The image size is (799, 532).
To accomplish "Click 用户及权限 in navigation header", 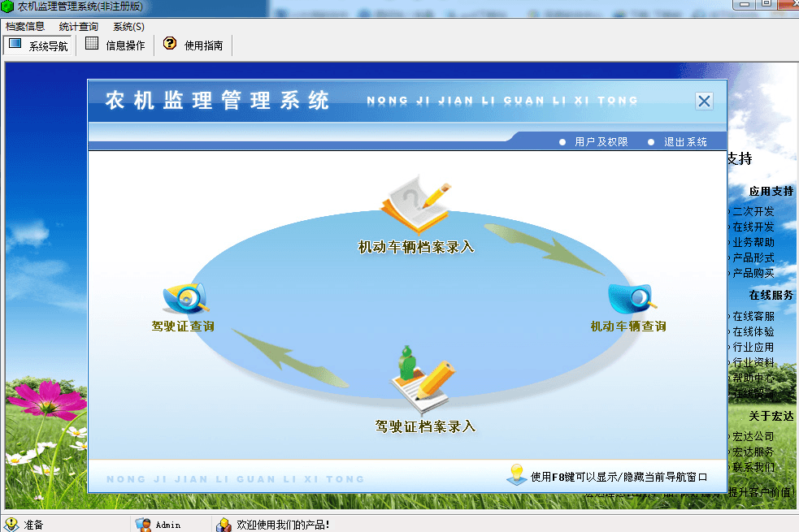I will [601, 142].
